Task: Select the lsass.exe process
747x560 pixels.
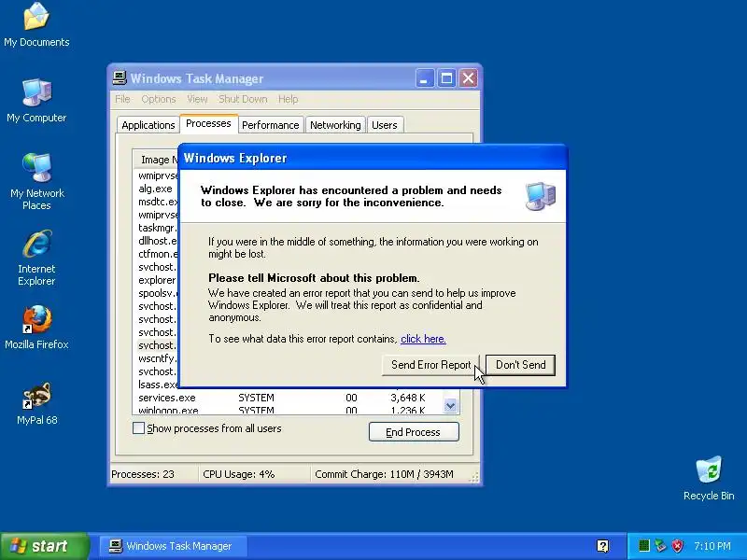Action: pos(156,385)
